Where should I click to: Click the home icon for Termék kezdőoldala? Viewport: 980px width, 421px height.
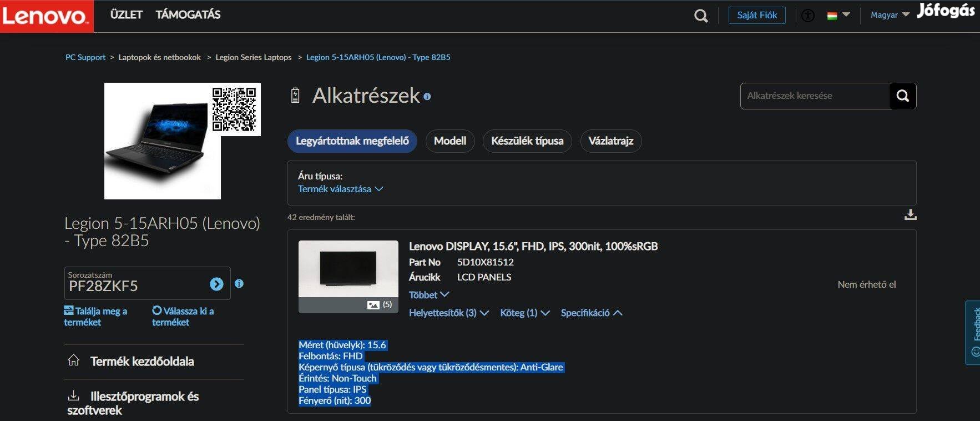(73, 360)
